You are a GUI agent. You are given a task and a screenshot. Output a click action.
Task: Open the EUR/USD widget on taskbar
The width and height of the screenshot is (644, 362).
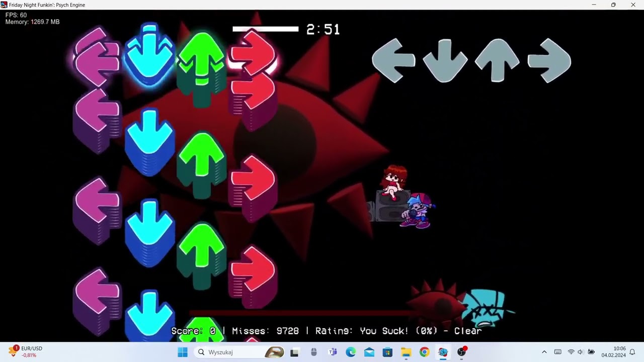26,351
